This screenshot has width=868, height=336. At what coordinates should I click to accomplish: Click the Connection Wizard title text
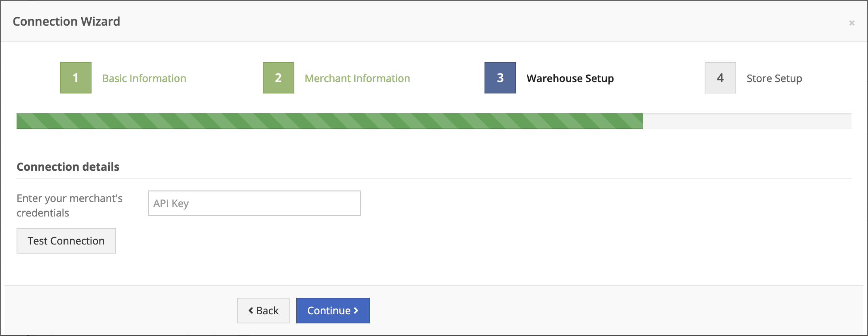tap(66, 21)
